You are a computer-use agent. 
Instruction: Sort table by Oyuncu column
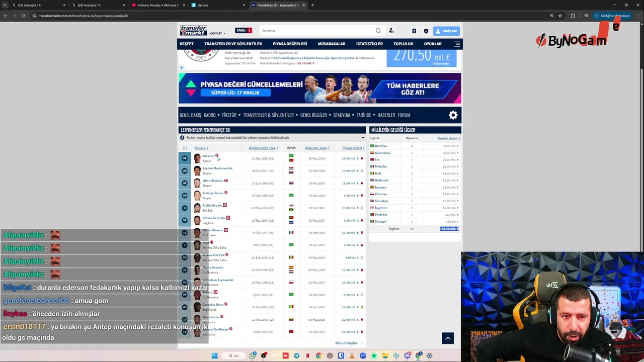(x=201, y=148)
